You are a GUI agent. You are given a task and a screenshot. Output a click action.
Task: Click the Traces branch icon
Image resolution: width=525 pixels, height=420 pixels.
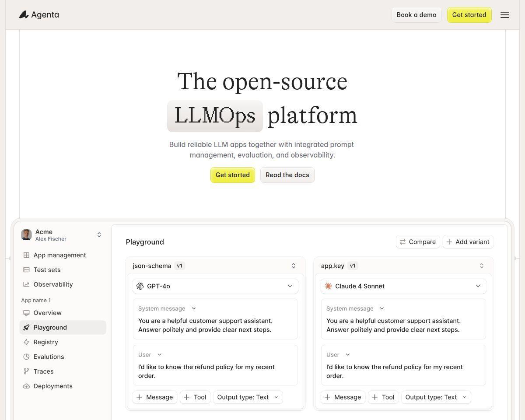[26, 371]
